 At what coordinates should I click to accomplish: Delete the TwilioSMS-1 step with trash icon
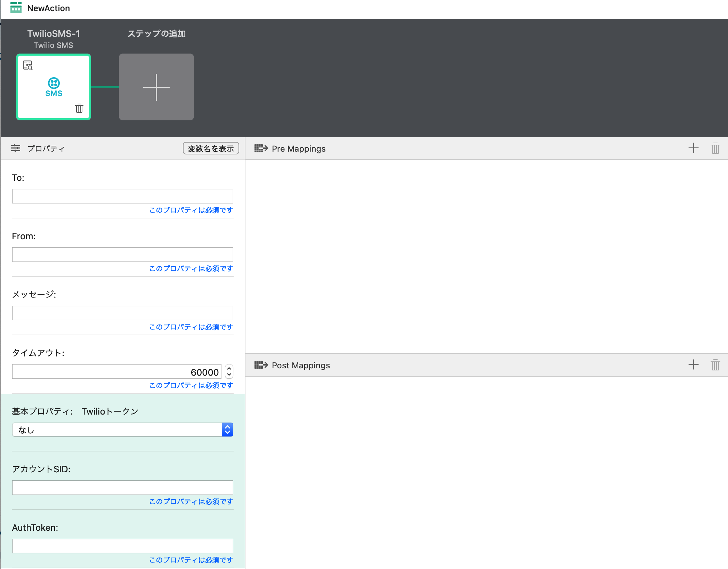pyautogui.click(x=79, y=108)
